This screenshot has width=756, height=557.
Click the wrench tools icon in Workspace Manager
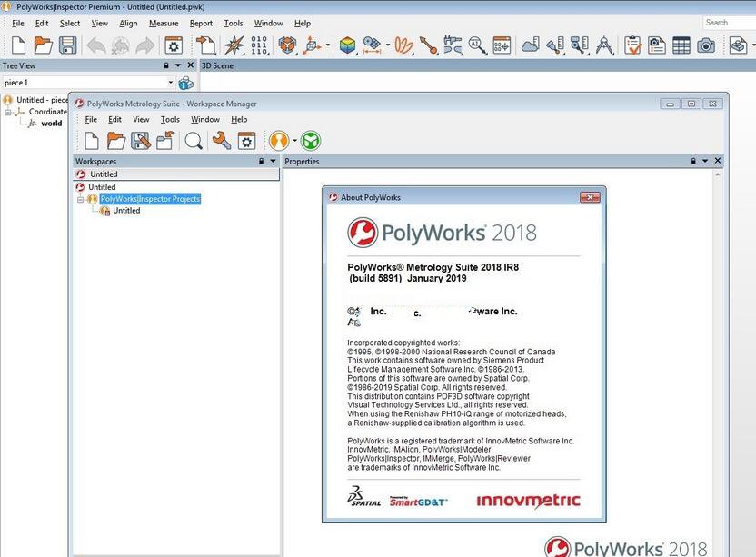click(222, 141)
